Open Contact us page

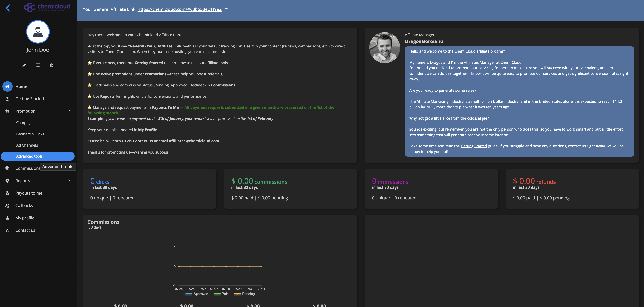click(25, 230)
